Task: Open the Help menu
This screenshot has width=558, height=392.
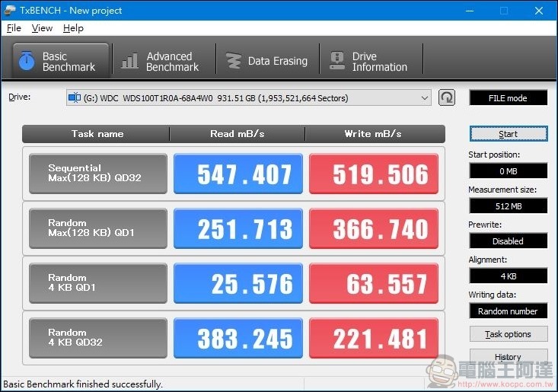Action: pyautogui.click(x=73, y=28)
